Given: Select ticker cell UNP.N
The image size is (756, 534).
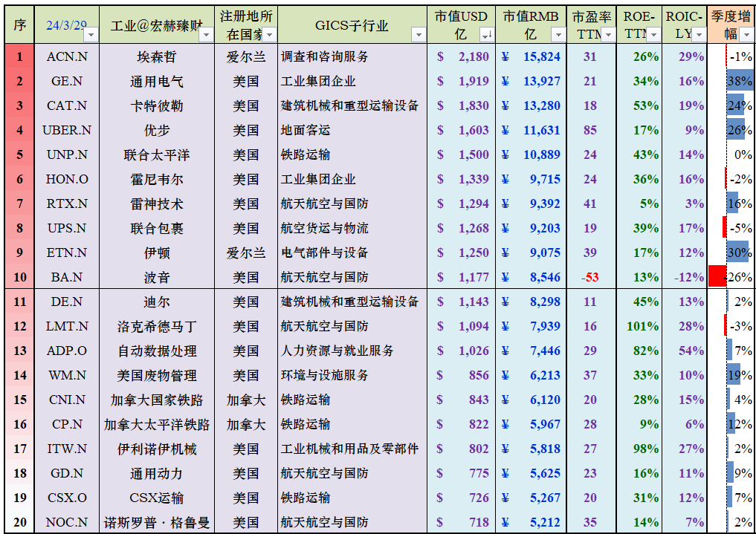Looking at the screenshot, I should coord(67,155).
